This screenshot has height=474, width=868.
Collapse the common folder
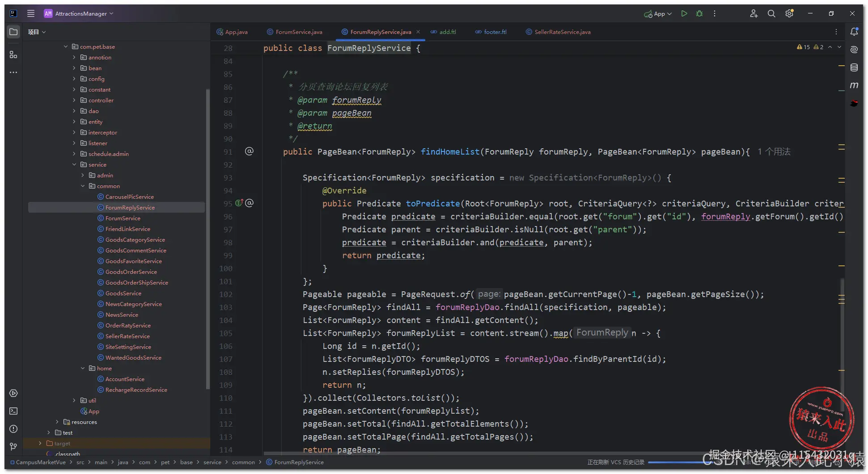point(83,186)
